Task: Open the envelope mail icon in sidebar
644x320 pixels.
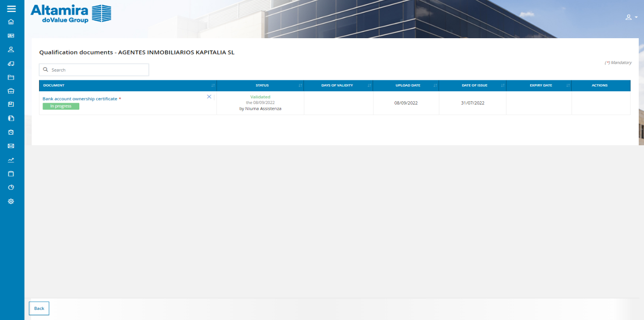Action: coord(11,146)
